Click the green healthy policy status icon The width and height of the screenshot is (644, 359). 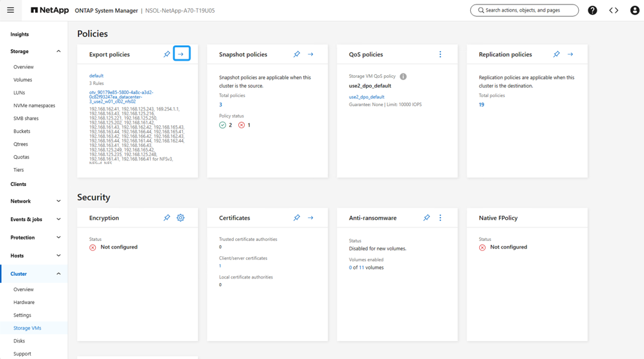(x=222, y=125)
